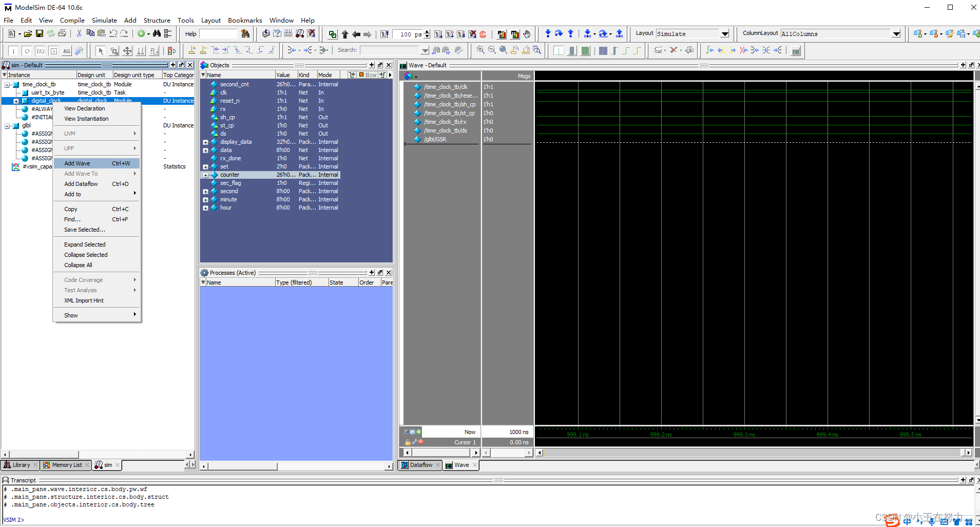The height and width of the screenshot is (527, 980).
Task: Expand the counter object
Action: point(205,175)
